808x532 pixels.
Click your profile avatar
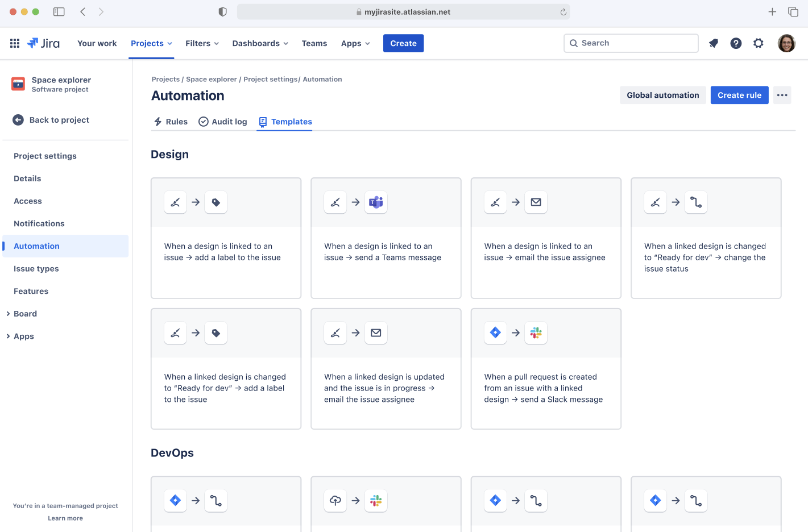pos(786,43)
